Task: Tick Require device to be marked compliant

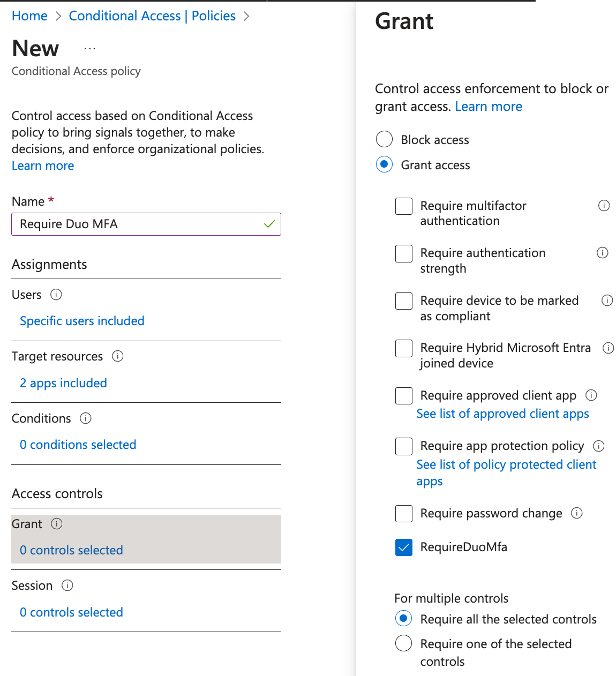Action: pyautogui.click(x=404, y=301)
